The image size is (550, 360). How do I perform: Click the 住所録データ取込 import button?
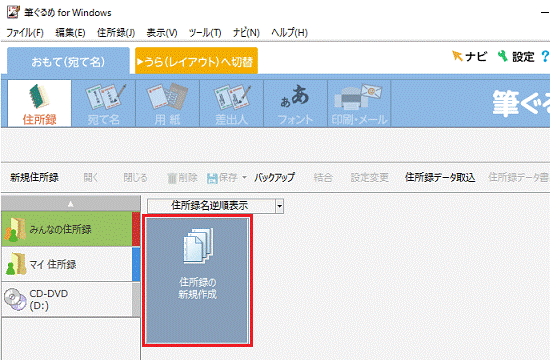(440, 178)
